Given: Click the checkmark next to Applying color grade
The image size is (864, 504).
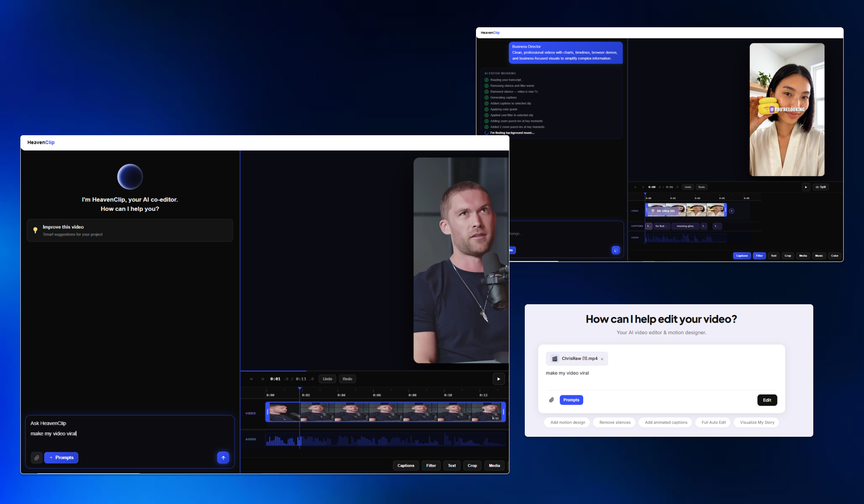Looking at the screenshot, I should click(486, 109).
